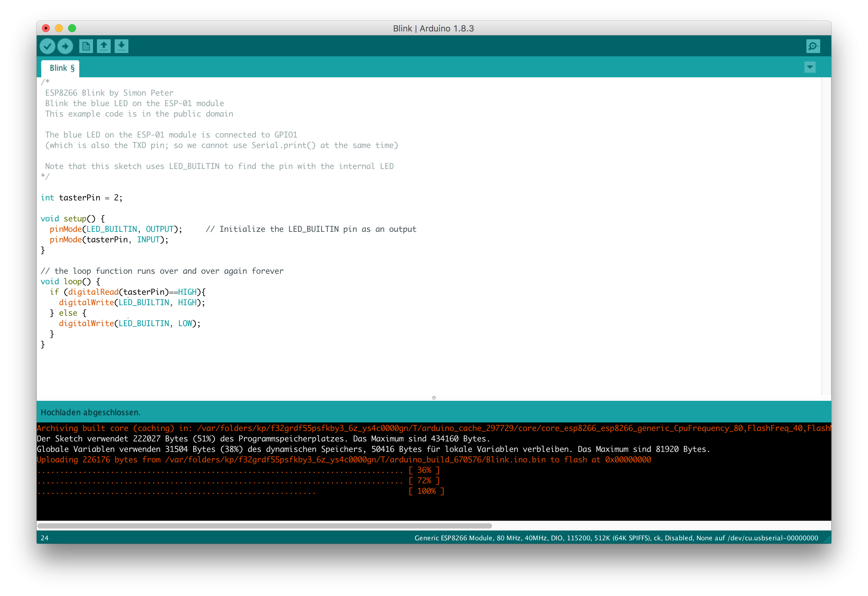Click the Save sketch down-arrow icon
The width and height of the screenshot is (868, 596).
coord(122,46)
